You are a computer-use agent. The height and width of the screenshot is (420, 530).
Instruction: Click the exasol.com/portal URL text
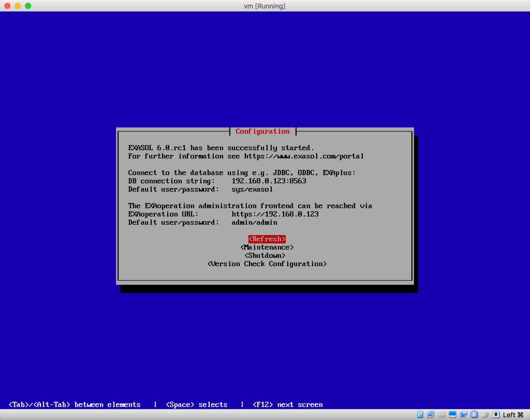(x=304, y=156)
